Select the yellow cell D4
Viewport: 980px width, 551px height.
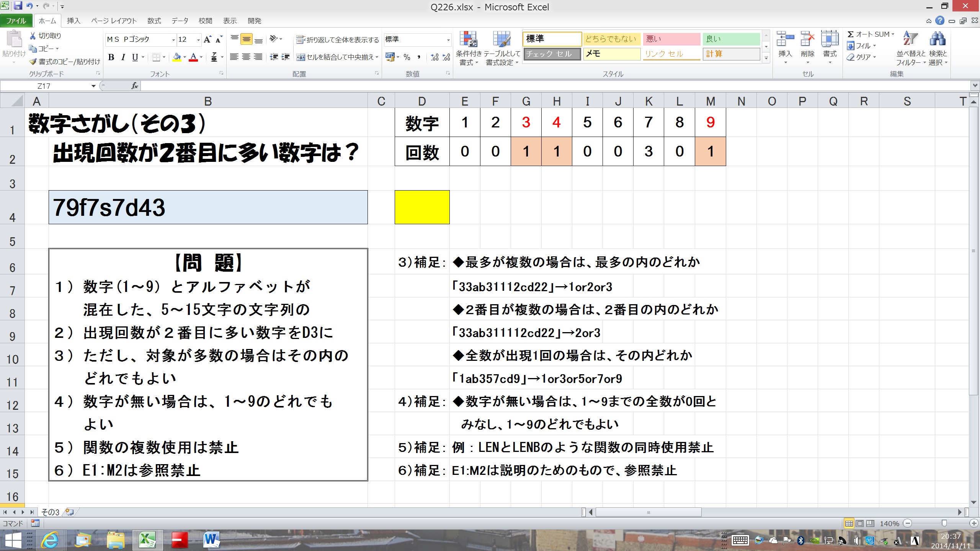pos(422,207)
